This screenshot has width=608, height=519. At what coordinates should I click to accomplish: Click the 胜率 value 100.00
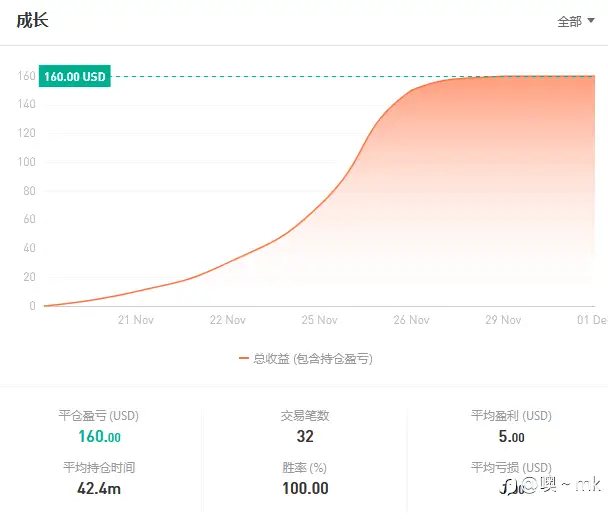coord(305,488)
